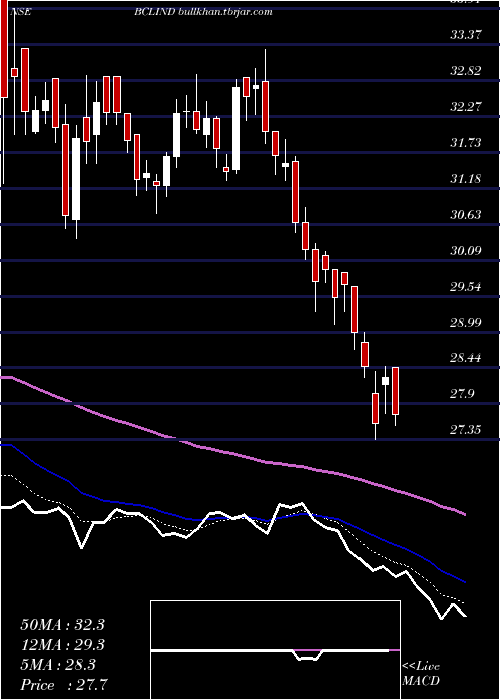Click the last red candlestick on the right
Viewport: 500px width, 700px height.
point(395,391)
